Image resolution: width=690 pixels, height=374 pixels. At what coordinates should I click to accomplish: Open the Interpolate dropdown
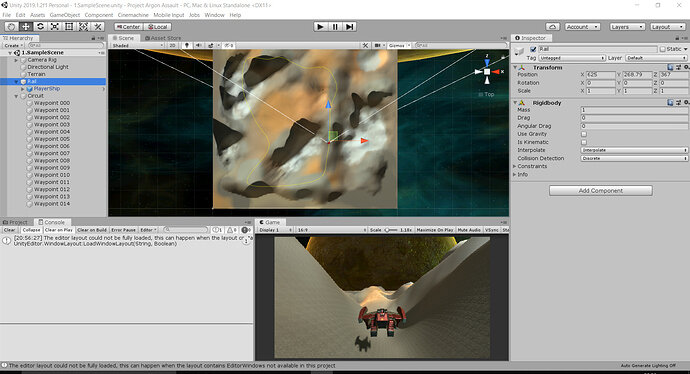634,150
